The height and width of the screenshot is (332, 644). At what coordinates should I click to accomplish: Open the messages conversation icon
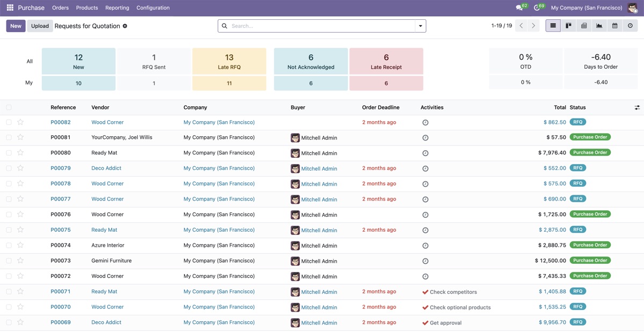(x=519, y=8)
